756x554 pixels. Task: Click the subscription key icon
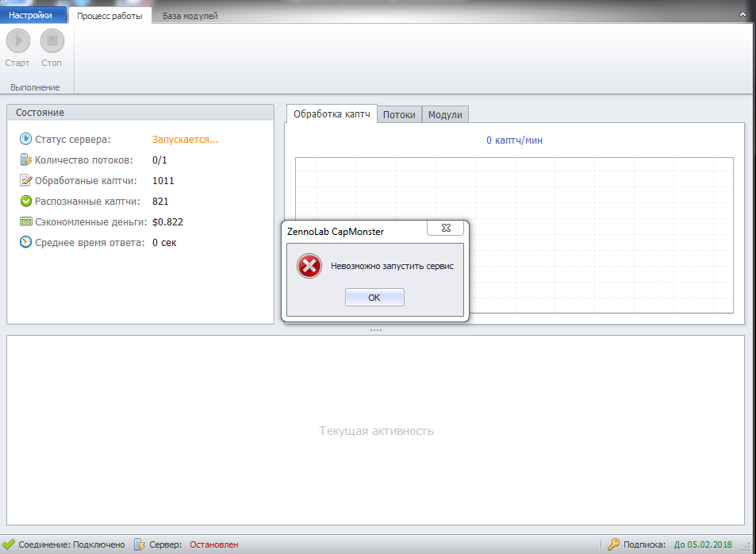(613, 544)
